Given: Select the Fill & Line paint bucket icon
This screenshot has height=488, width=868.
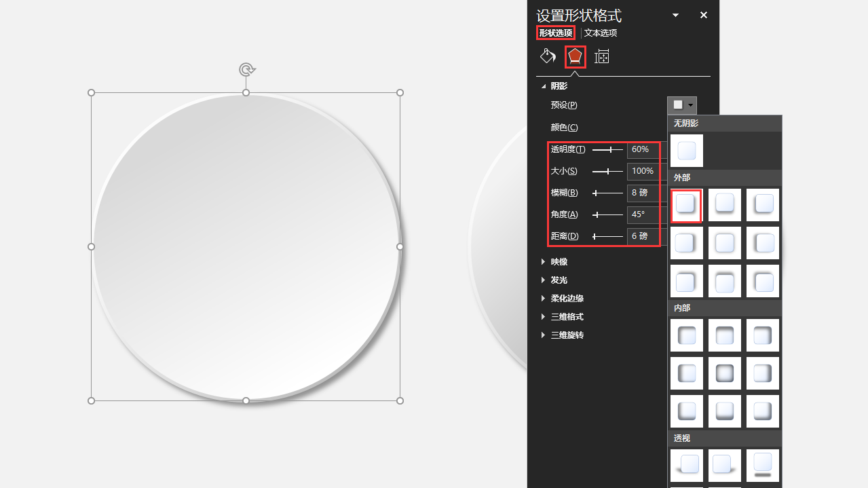Looking at the screenshot, I should [547, 56].
